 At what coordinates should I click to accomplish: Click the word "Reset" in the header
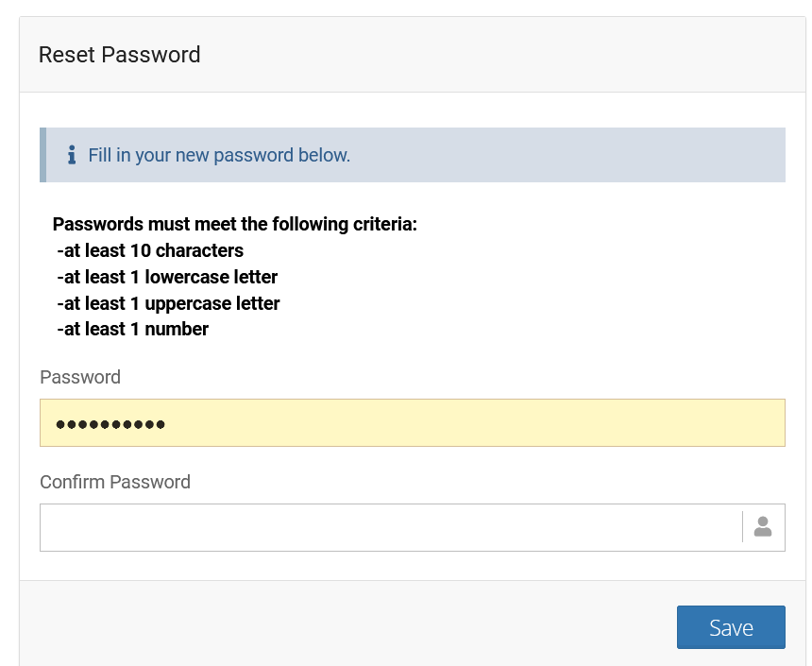[x=67, y=55]
